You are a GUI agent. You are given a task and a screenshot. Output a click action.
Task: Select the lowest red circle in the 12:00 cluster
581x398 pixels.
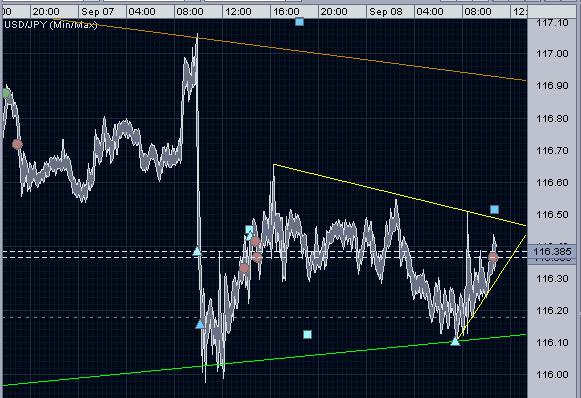pyautogui.click(x=244, y=268)
